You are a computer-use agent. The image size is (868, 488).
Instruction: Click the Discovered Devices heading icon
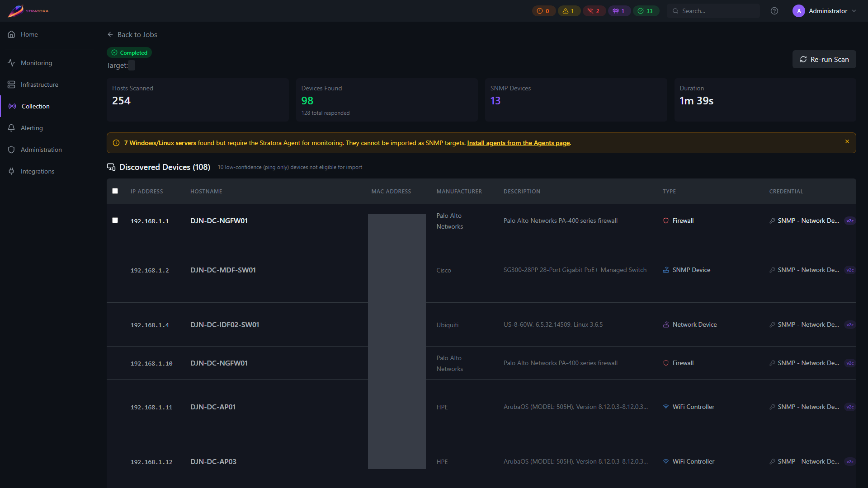[x=111, y=167]
